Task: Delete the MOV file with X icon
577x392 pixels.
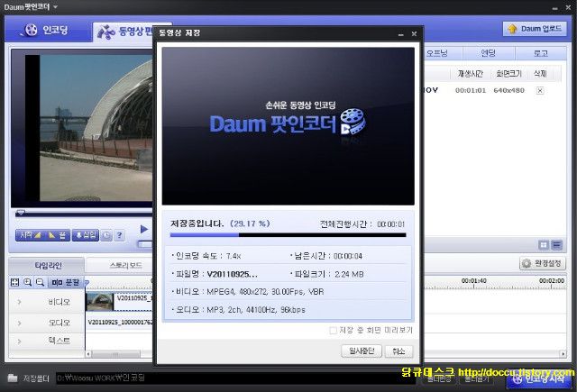Action: point(540,90)
